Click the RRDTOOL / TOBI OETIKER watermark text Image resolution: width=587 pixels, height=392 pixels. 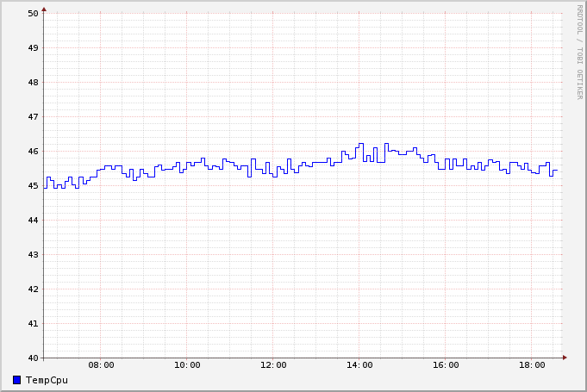[579, 52]
